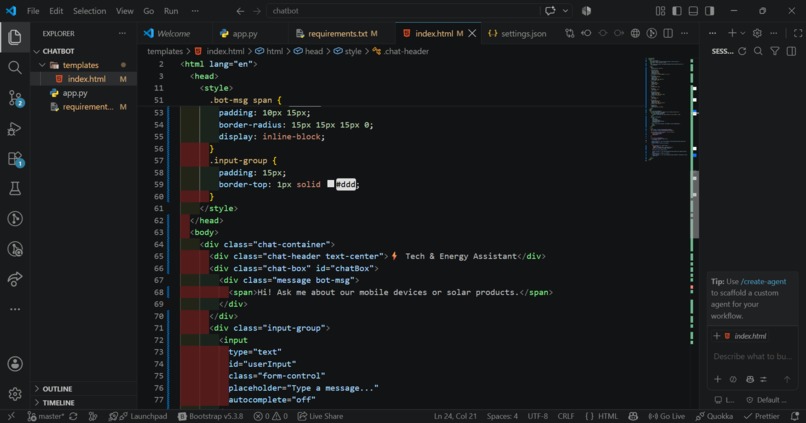The height and width of the screenshot is (423, 806).
Task: Click the /create-agent link in tip
Action: pos(763,282)
